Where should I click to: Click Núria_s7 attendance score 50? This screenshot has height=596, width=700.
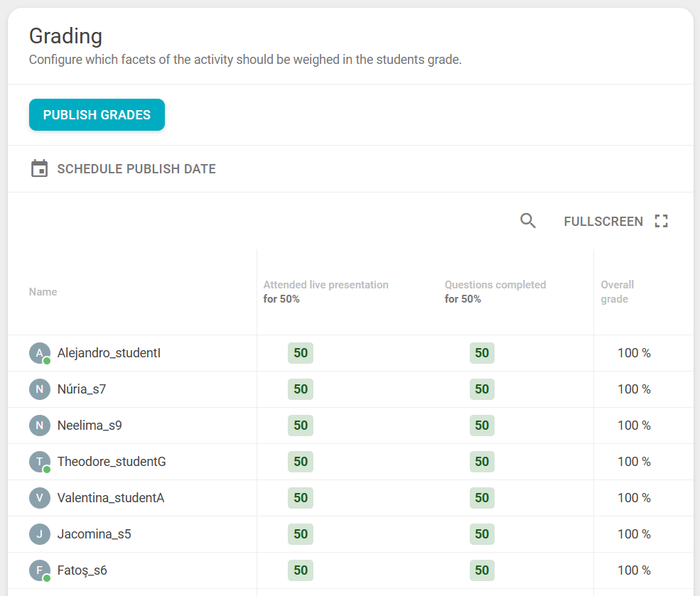pyautogui.click(x=301, y=389)
